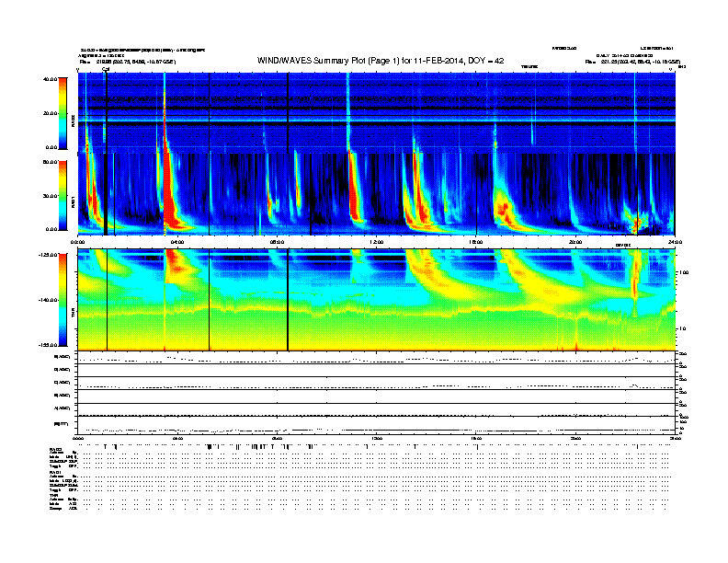728x563 pixels.
Task: Click the RAD1 heading in status table
Action: coord(55,473)
